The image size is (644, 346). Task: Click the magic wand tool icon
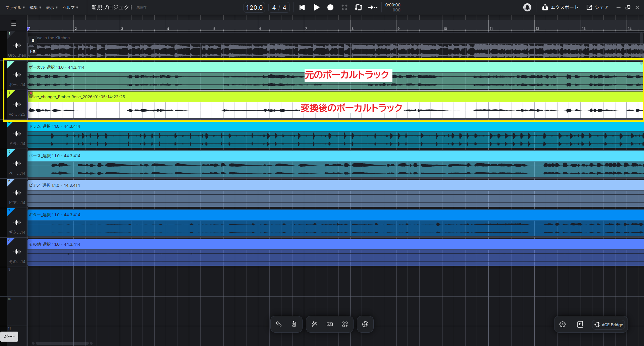pyautogui.click(x=314, y=324)
